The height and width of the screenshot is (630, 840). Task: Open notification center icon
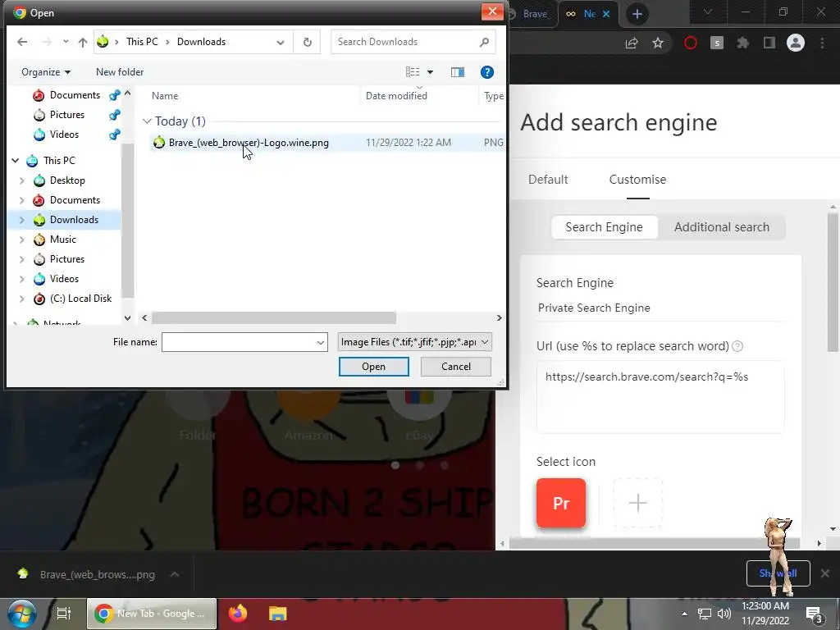[815, 615]
